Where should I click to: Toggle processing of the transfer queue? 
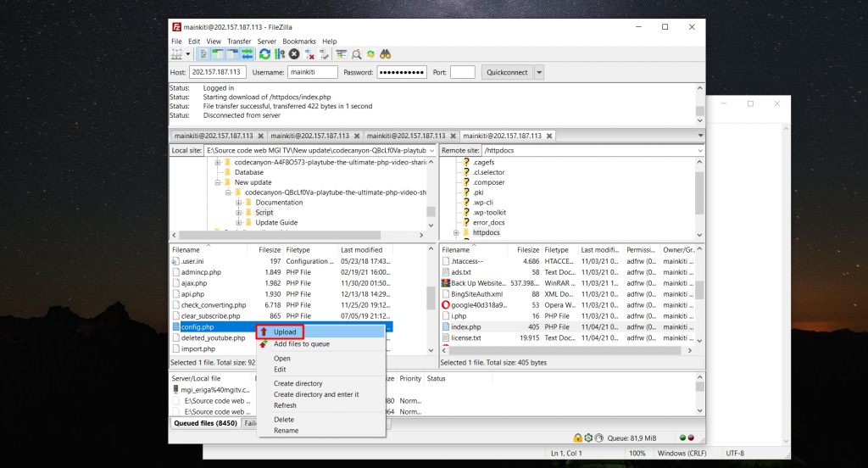tap(280, 54)
